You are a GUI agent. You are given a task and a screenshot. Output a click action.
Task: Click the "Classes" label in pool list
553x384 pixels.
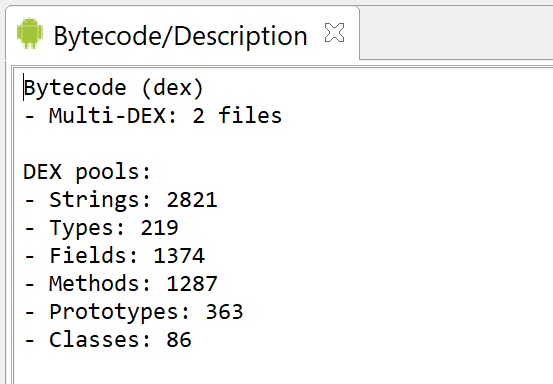[95, 340]
